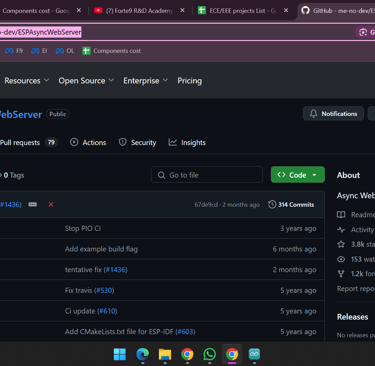
Task: Open Add CMakeLists.txt file commit message
Action: click(119, 332)
